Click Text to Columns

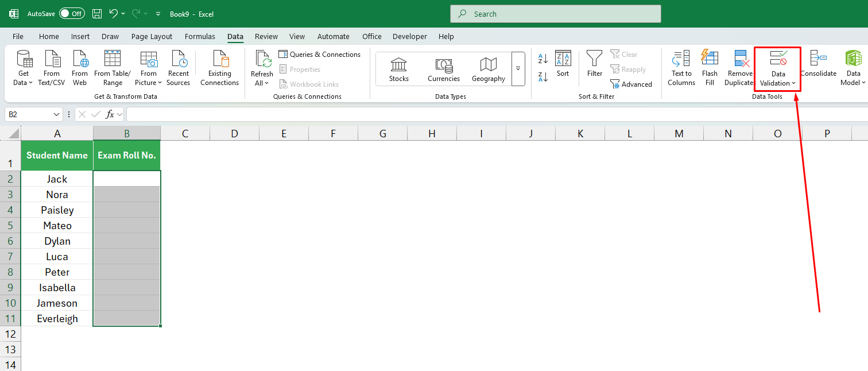point(681,68)
